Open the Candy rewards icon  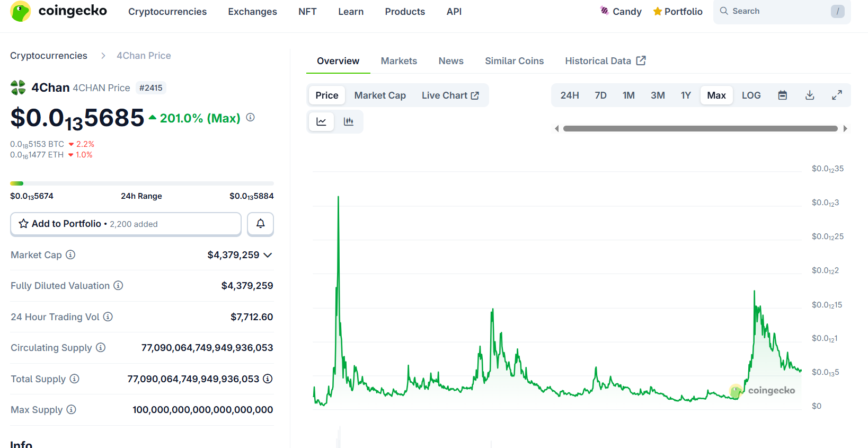point(604,11)
